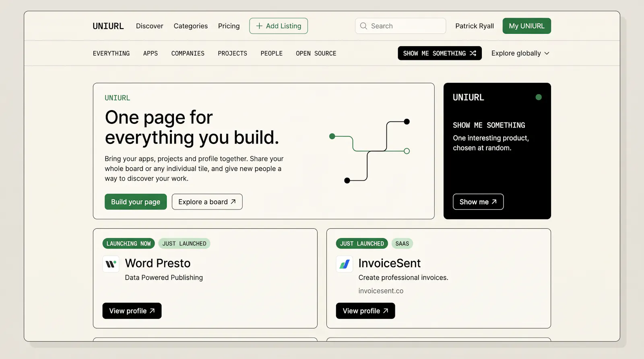This screenshot has height=359, width=644.
Task: Click SHOW ME SOMETHING button
Action: click(x=440, y=53)
